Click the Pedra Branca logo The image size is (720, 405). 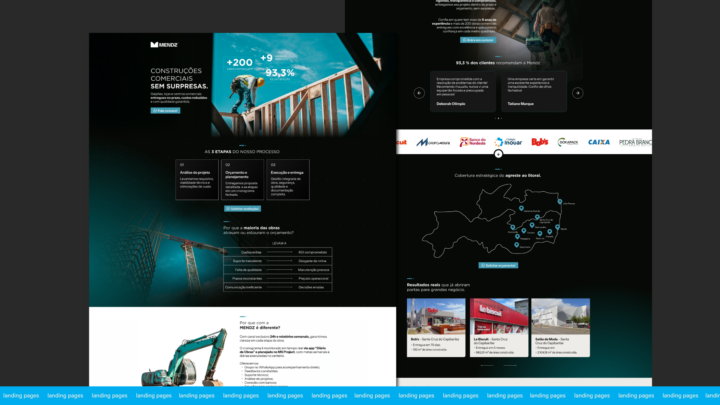tap(634, 142)
